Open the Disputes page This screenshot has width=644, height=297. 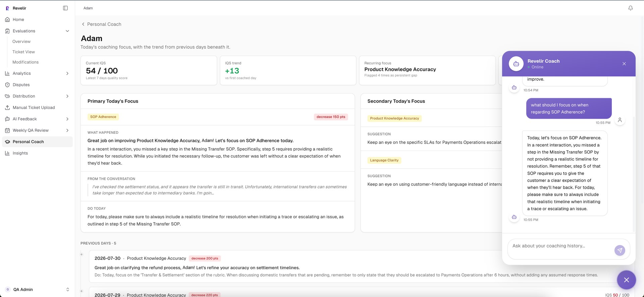37,85
